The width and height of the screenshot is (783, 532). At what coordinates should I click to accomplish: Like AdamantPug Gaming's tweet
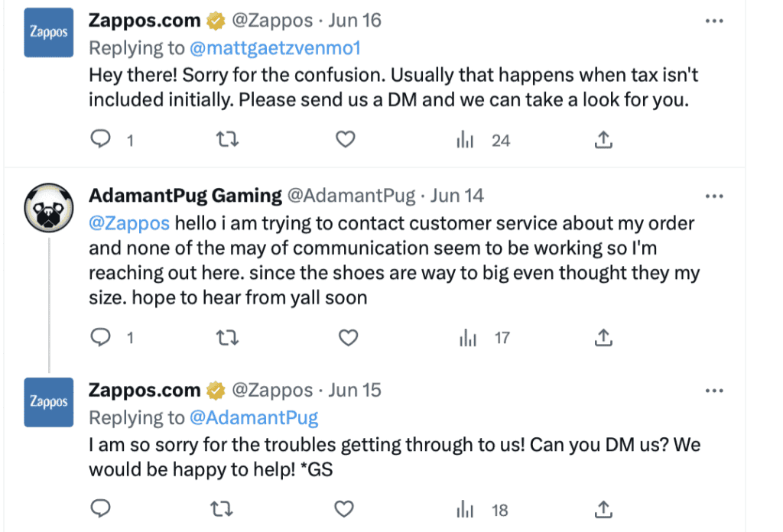[x=348, y=338]
